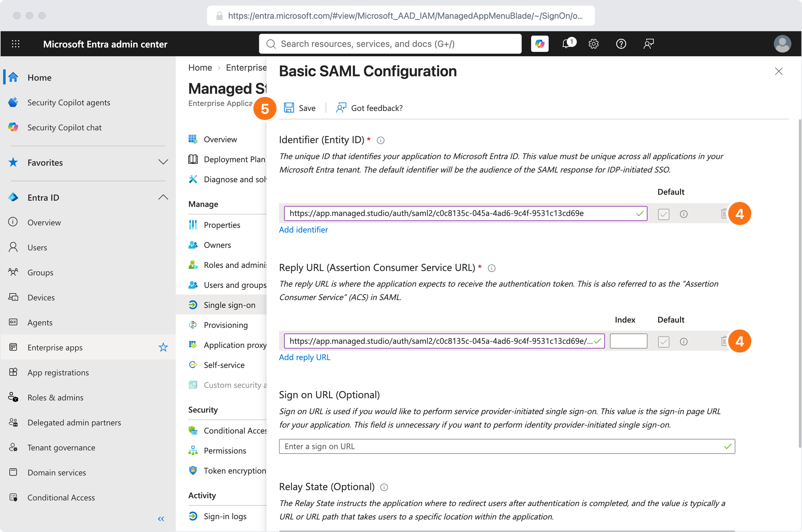Toggle Default checkbox for Identifier
The image size is (802, 532).
click(x=663, y=214)
